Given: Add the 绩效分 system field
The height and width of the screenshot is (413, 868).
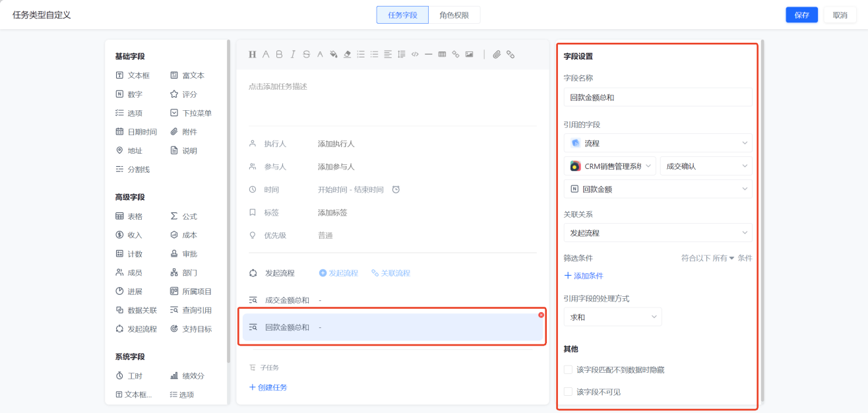Looking at the screenshot, I should [187, 375].
